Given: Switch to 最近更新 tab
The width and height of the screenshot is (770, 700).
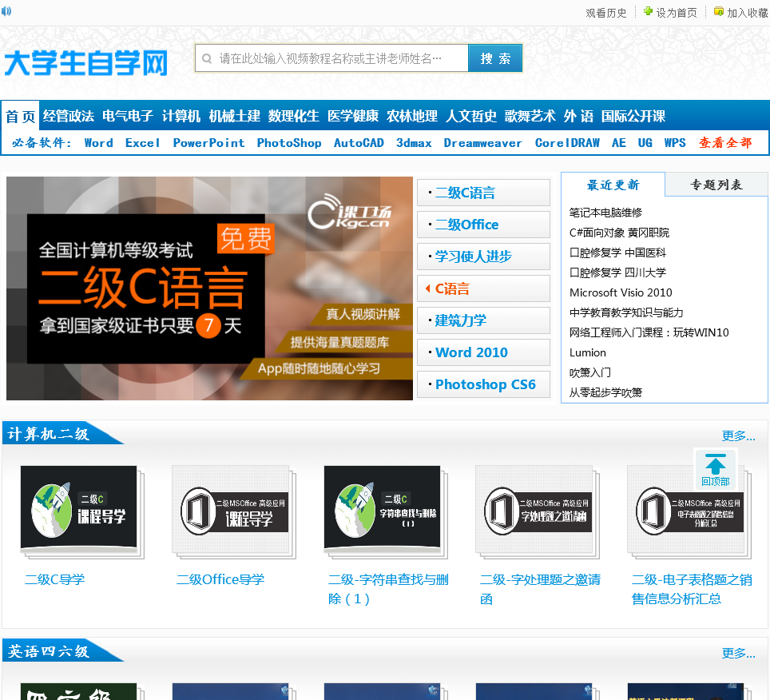Looking at the screenshot, I should 613,185.
